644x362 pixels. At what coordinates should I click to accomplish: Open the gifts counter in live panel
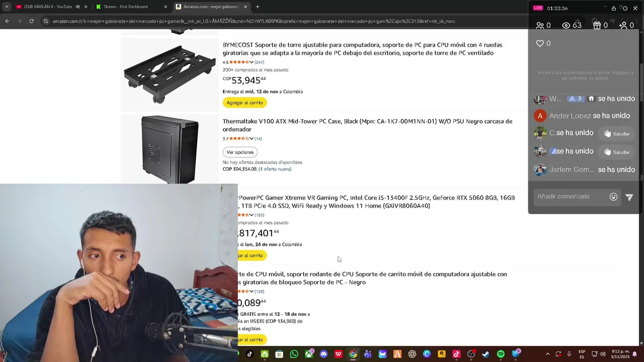(600, 25)
